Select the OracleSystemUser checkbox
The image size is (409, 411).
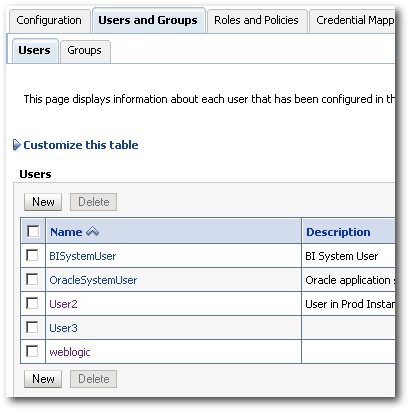[32, 279]
